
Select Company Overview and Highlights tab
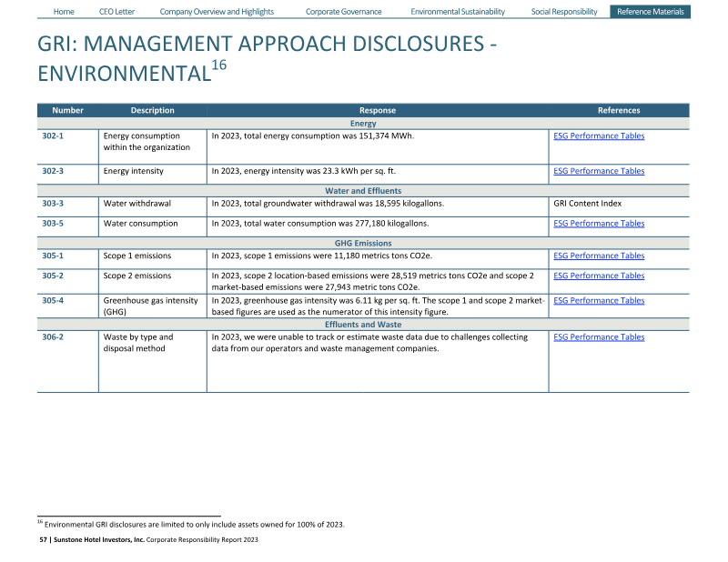pos(217,12)
